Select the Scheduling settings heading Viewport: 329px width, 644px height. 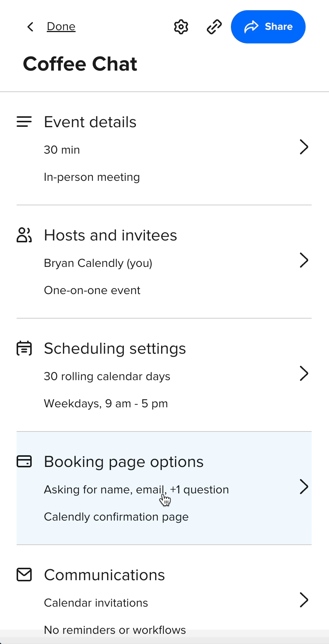(x=115, y=349)
